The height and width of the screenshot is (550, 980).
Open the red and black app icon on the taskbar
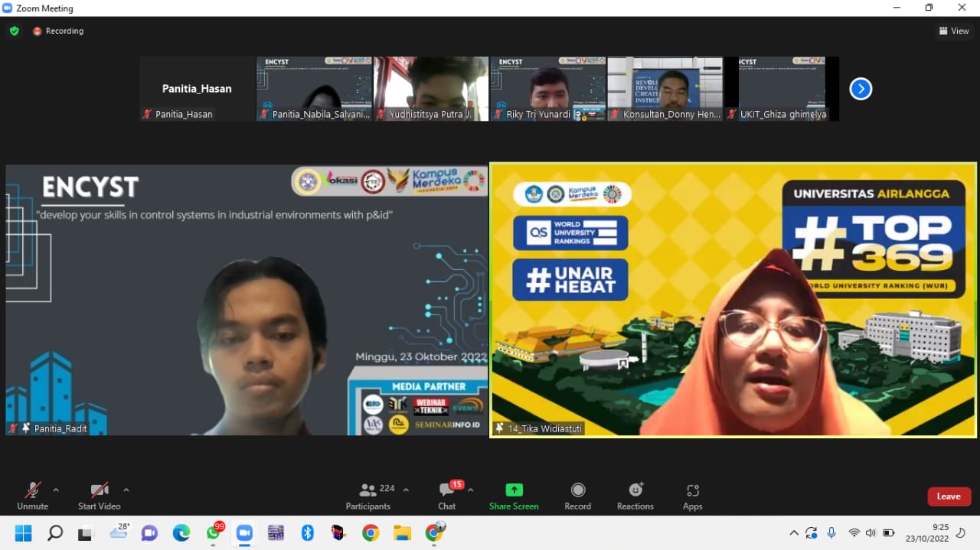[338, 533]
